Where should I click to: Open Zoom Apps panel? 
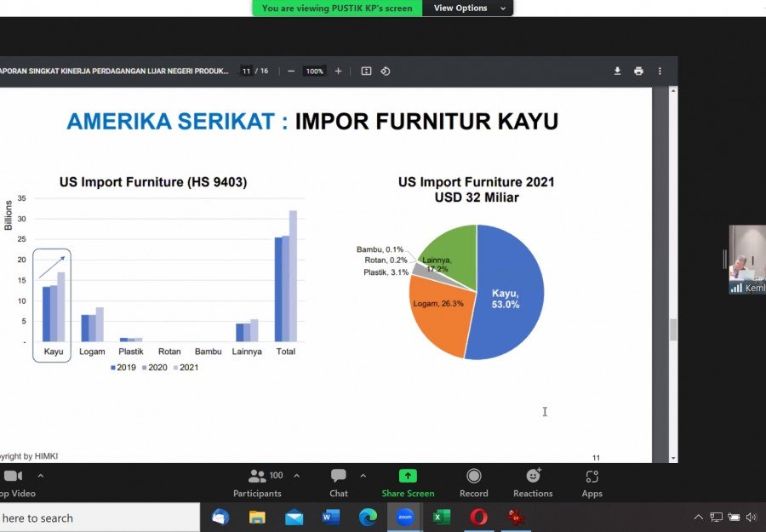click(x=592, y=483)
